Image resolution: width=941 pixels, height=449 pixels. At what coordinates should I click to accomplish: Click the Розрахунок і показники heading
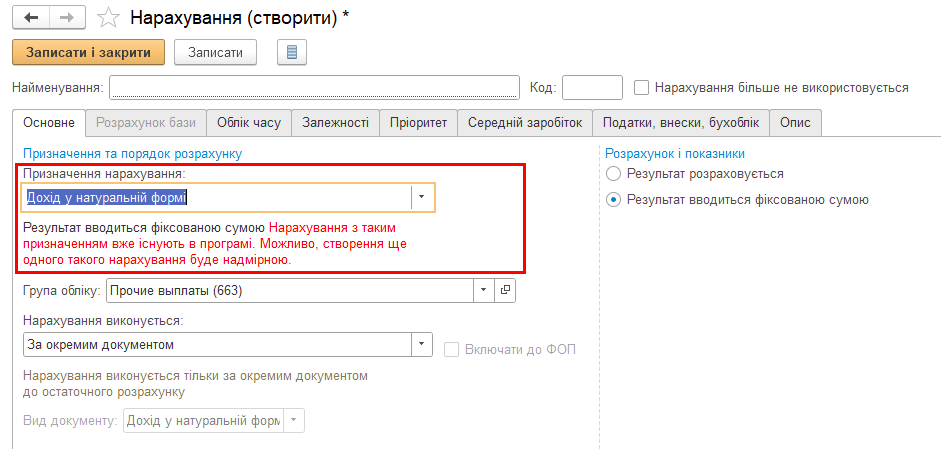(x=675, y=154)
